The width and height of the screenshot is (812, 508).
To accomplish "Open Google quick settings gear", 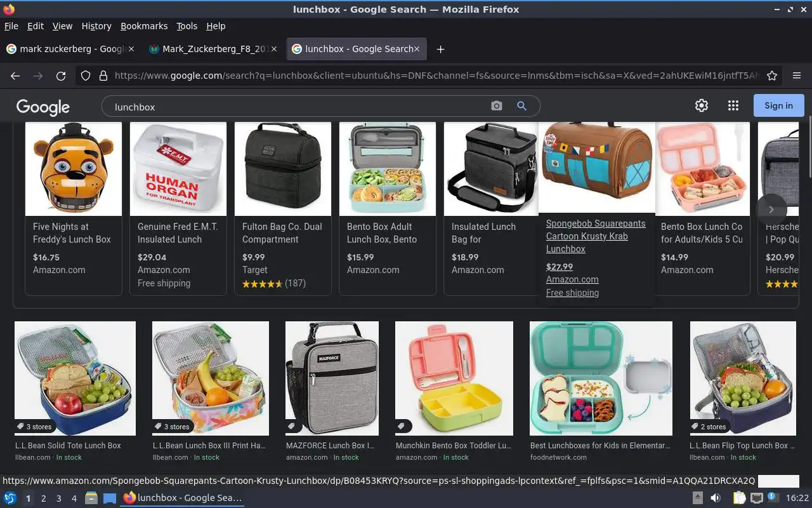I will [x=701, y=105].
